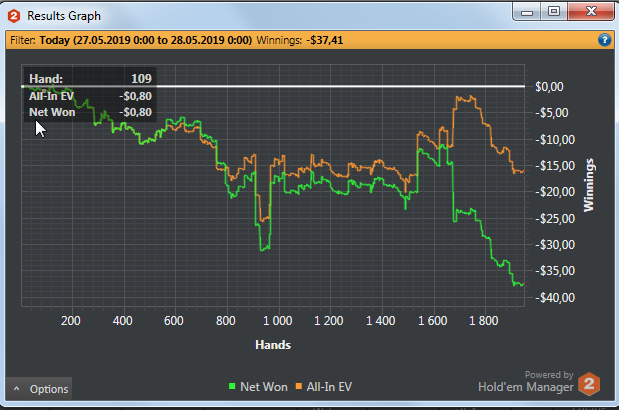Click the tooltip All-In EV -$0,80 value

coord(135,96)
